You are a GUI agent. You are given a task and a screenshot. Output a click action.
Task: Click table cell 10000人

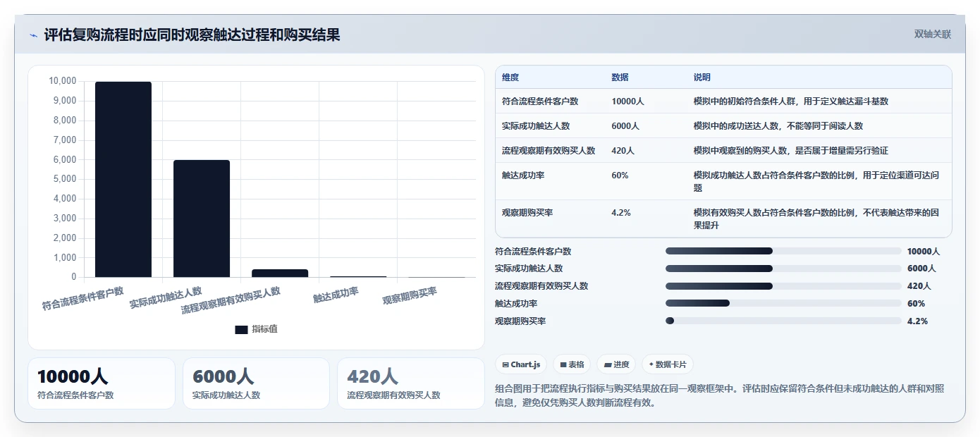click(628, 101)
